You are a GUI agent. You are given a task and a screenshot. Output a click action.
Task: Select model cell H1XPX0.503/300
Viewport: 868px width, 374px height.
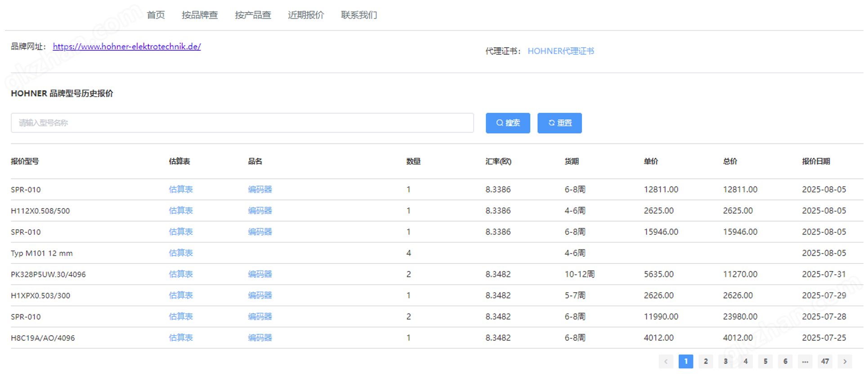tap(40, 295)
